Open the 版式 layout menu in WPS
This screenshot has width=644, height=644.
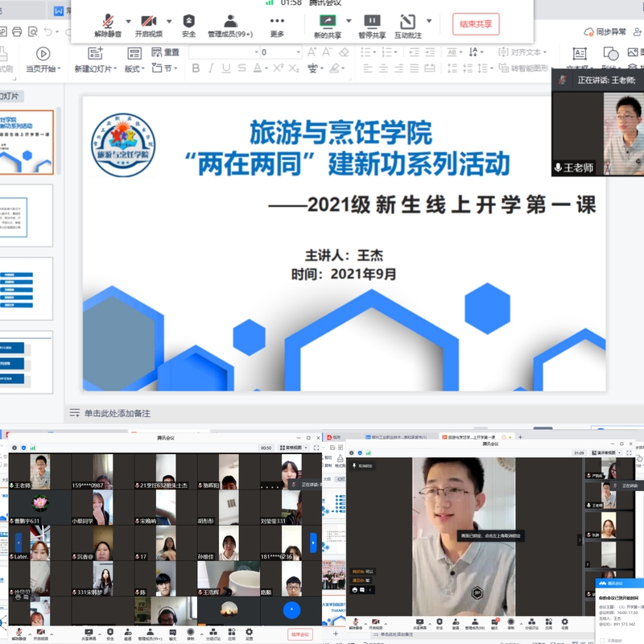(133, 69)
